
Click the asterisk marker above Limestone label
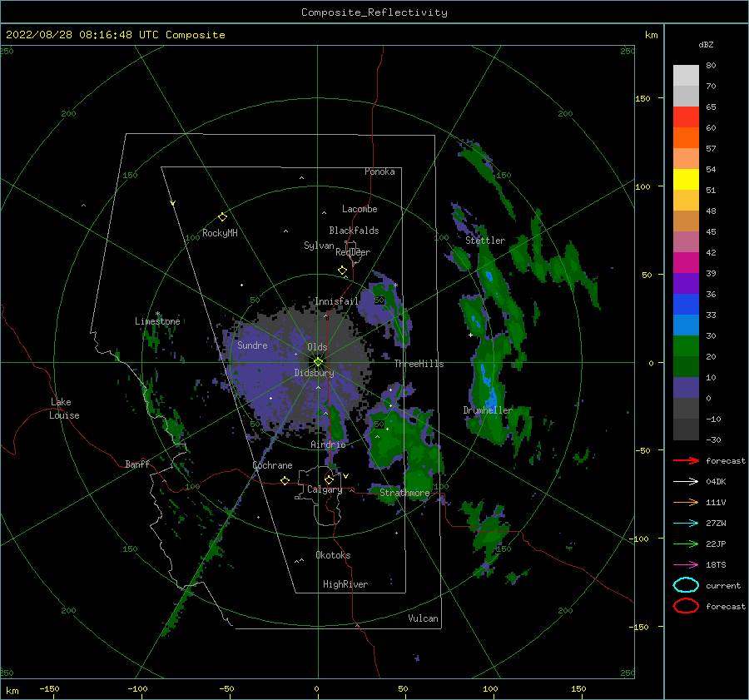[157, 314]
